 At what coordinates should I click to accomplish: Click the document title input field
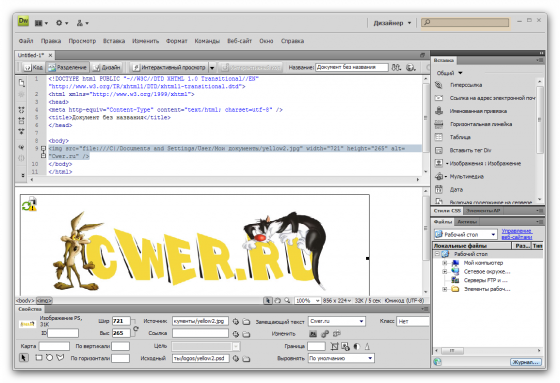coord(352,67)
